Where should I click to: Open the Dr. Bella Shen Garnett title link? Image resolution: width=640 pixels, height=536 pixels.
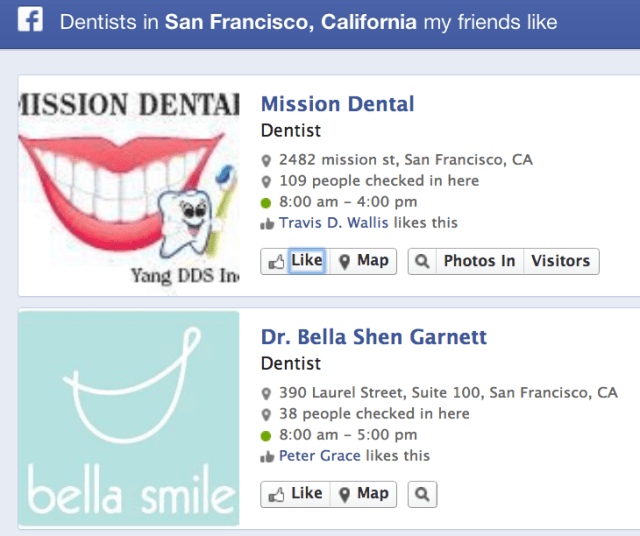tap(373, 337)
